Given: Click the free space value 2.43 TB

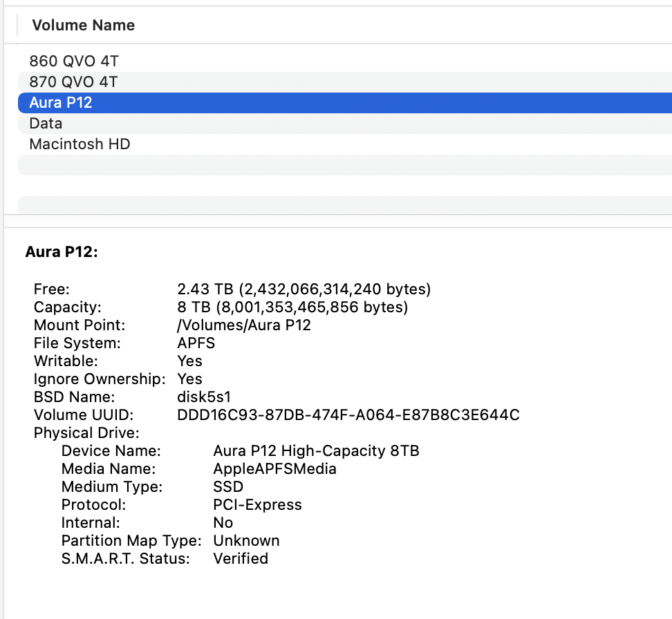Looking at the screenshot, I should (x=304, y=289).
